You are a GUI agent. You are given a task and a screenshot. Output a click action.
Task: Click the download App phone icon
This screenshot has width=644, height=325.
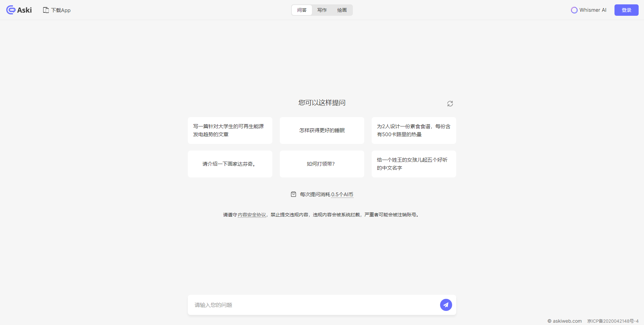point(46,10)
